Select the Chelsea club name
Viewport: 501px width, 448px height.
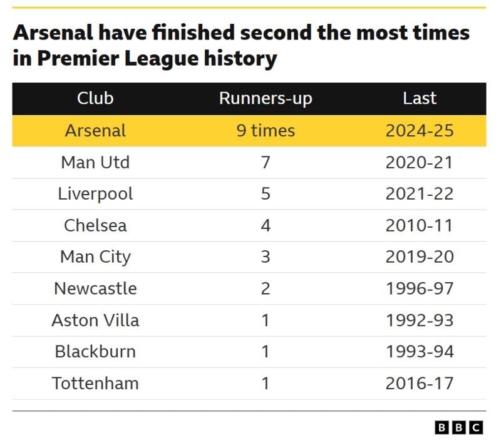pos(95,225)
